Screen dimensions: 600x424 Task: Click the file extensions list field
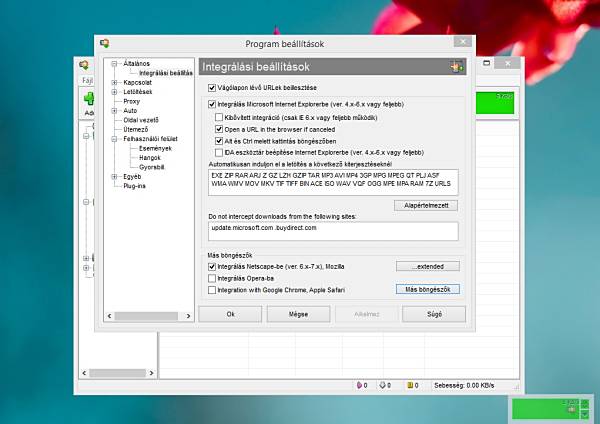click(333, 183)
